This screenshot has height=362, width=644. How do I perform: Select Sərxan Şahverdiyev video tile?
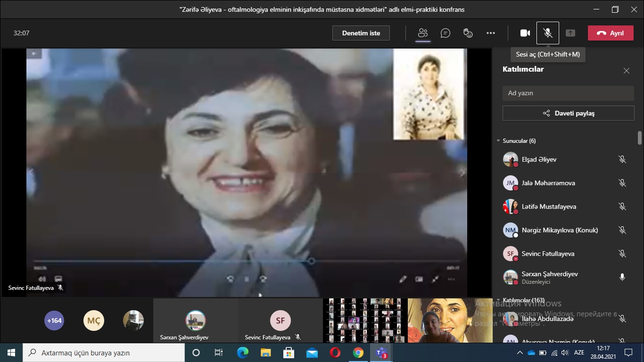(196, 320)
